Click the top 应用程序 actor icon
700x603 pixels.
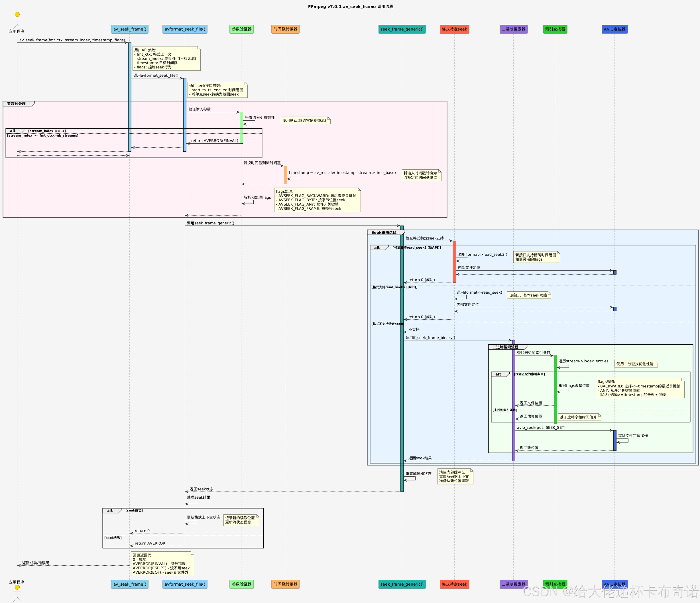(x=17, y=20)
